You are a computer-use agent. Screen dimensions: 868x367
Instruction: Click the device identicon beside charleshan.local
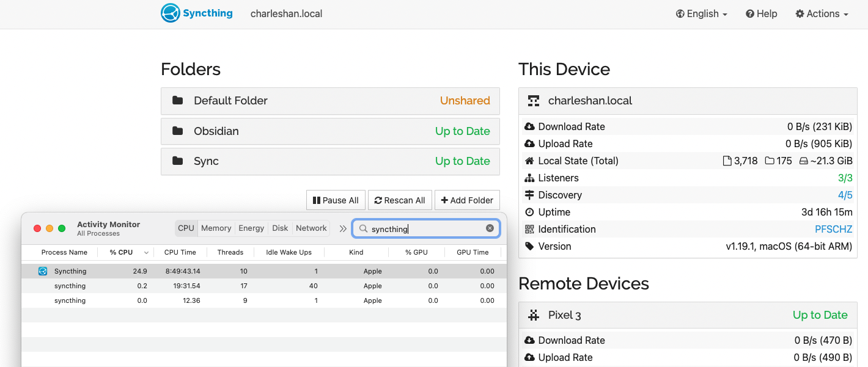point(534,101)
